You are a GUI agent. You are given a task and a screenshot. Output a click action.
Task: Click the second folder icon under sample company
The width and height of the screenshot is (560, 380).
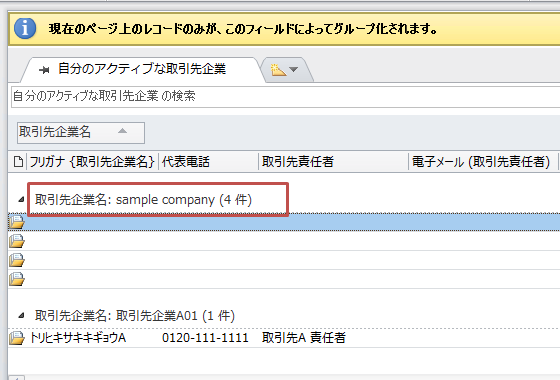tap(16, 241)
